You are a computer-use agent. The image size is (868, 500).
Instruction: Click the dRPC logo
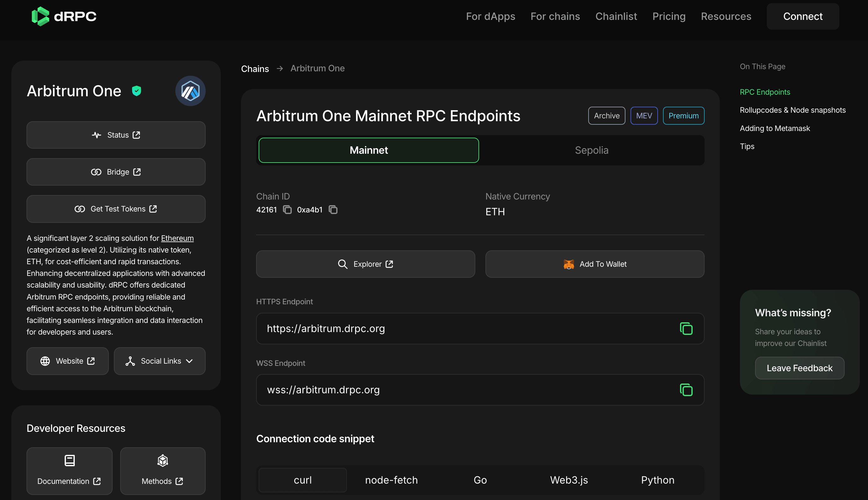[63, 16]
